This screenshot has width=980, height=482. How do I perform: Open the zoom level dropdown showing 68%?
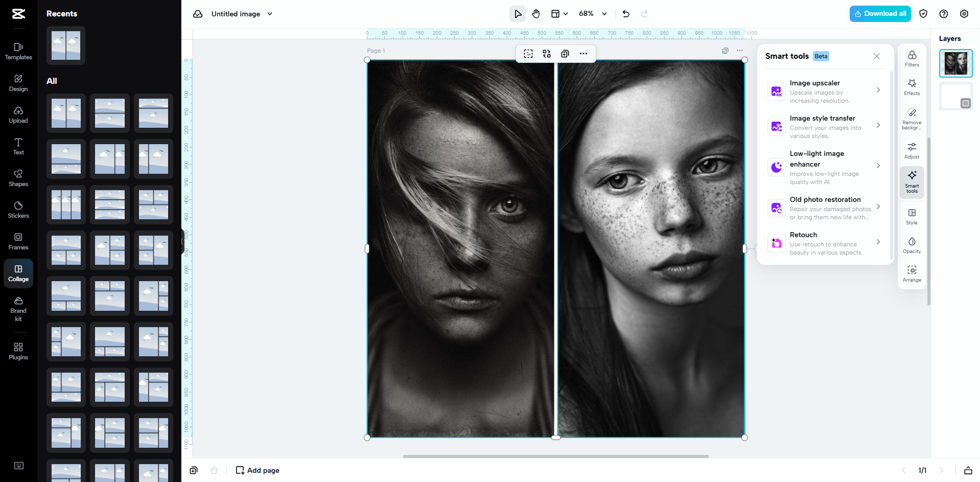[592, 14]
